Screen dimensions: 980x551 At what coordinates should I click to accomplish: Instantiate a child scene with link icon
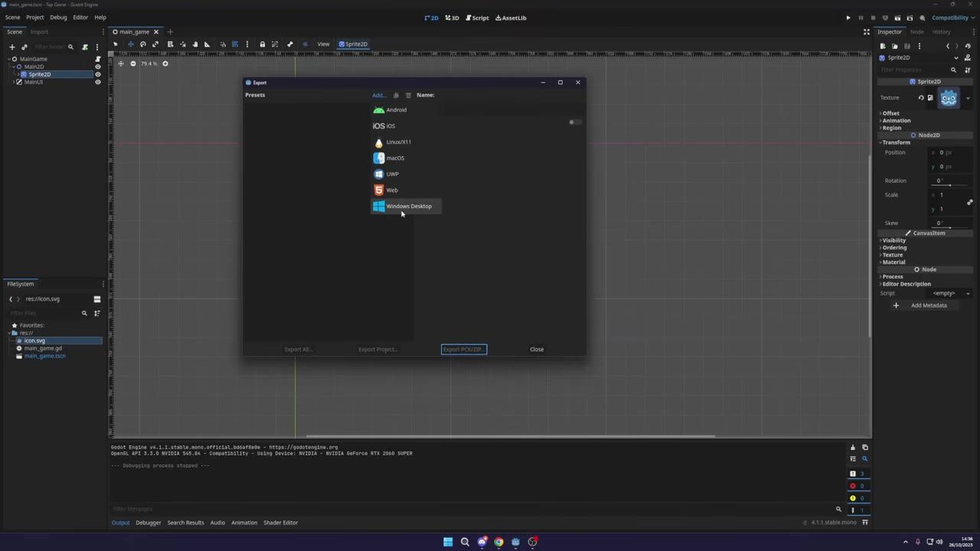click(24, 47)
